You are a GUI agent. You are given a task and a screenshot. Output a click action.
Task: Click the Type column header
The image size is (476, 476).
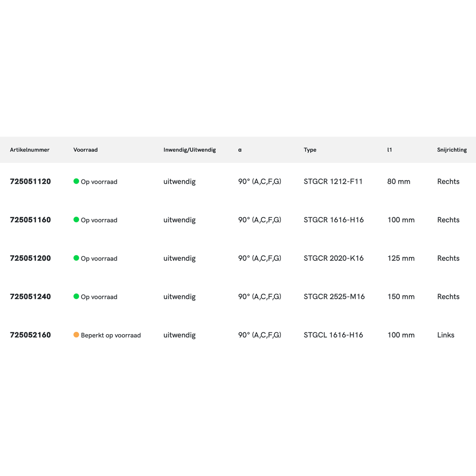pyautogui.click(x=310, y=150)
